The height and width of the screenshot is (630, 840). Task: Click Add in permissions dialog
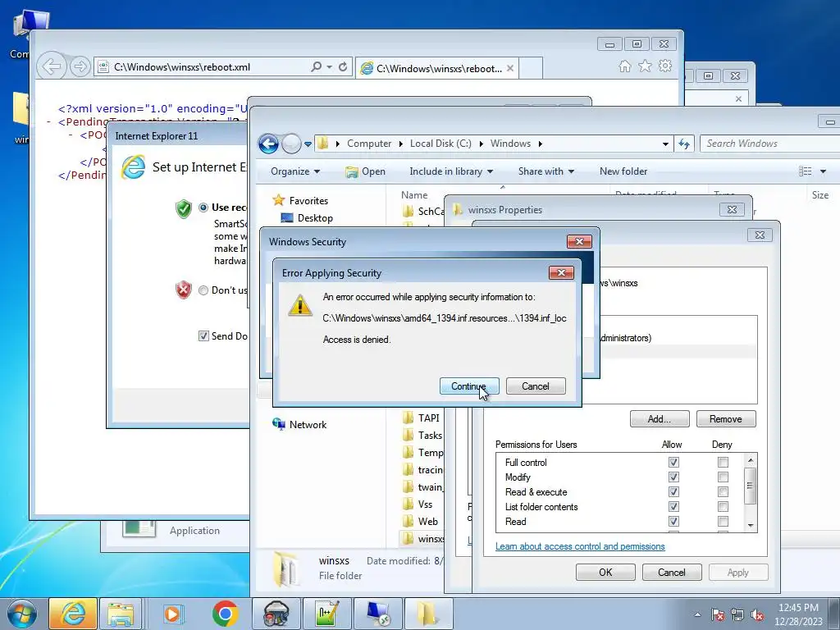[x=660, y=419]
